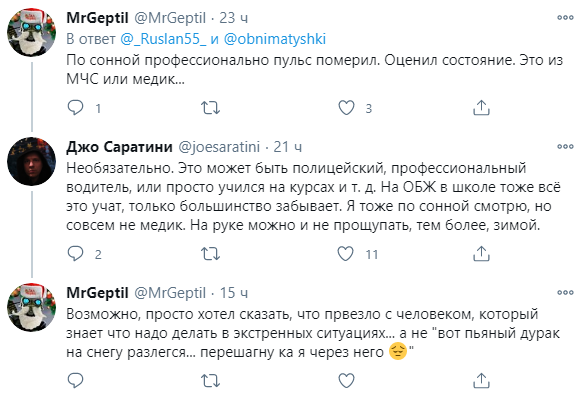
Task: Retweet Джо Саратини's tweet
Action: (x=210, y=254)
